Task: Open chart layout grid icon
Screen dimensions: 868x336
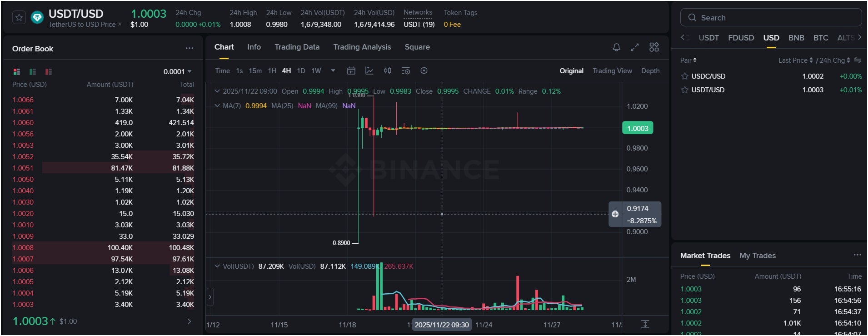Action: pyautogui.click(x=654, y=47)
